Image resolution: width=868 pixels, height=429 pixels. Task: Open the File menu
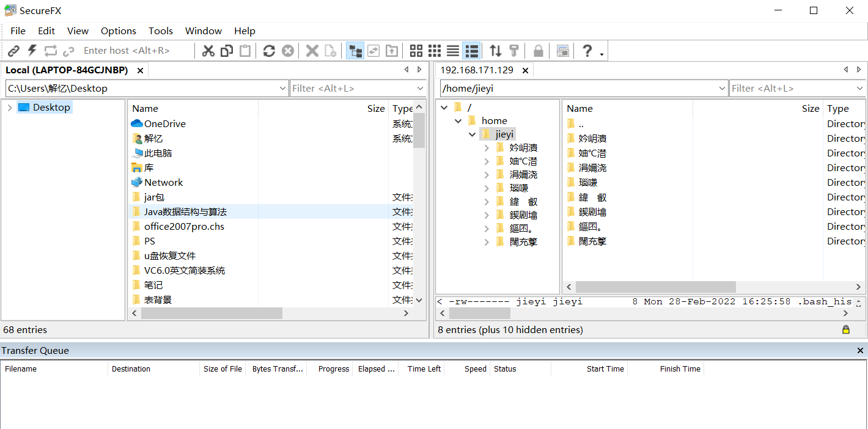(18, 31)
